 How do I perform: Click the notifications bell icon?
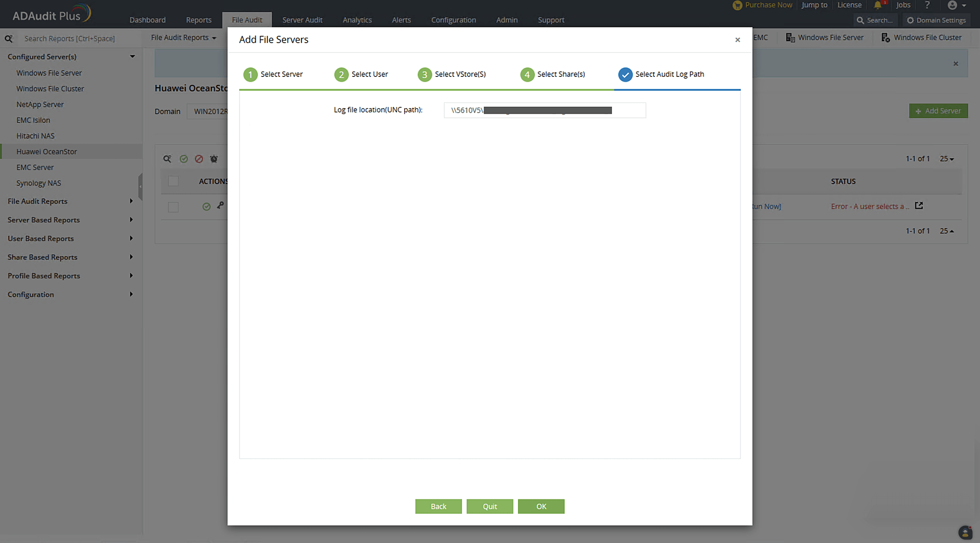pos(878,5)
